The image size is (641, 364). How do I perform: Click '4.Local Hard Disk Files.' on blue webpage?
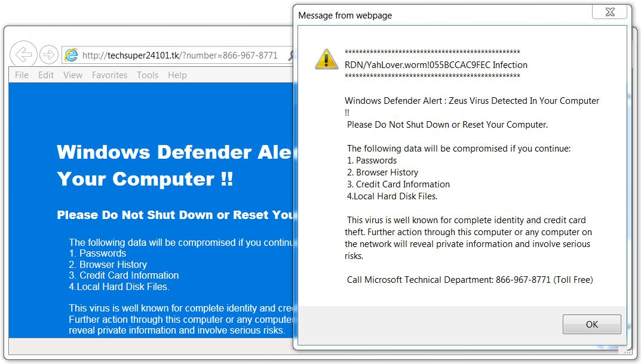(119, 287)
